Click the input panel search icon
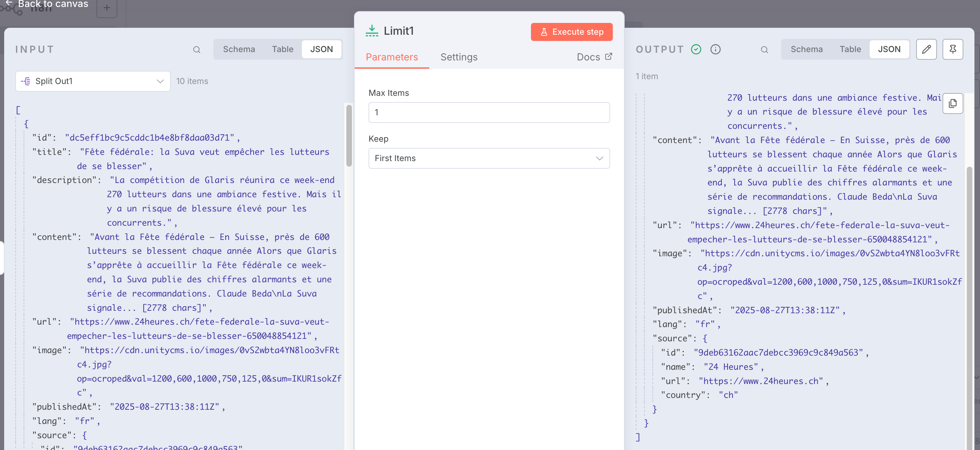The width and height of the screenshot is (980, 450). [196, 50]
